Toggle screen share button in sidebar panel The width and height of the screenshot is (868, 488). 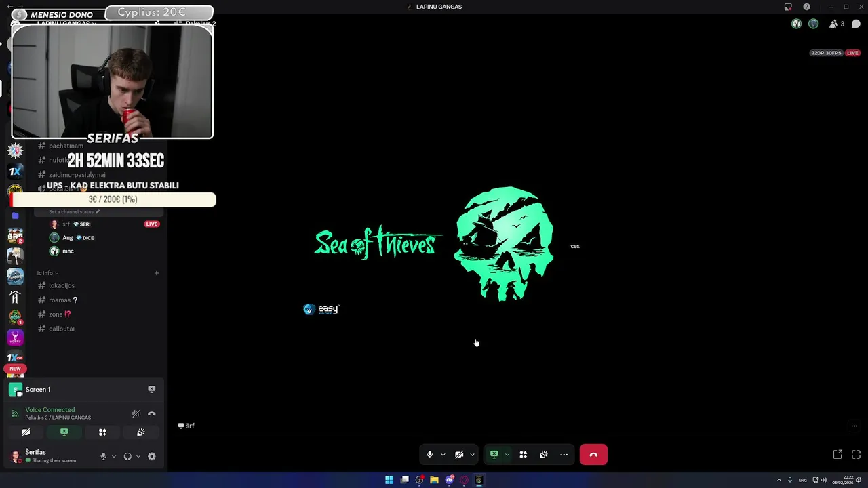click(64, 432)
